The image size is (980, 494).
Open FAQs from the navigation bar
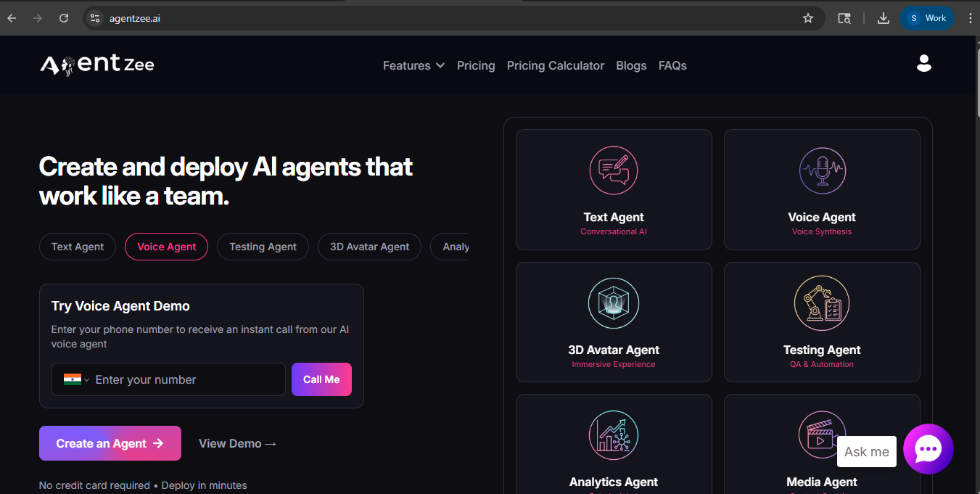[672, 65]
